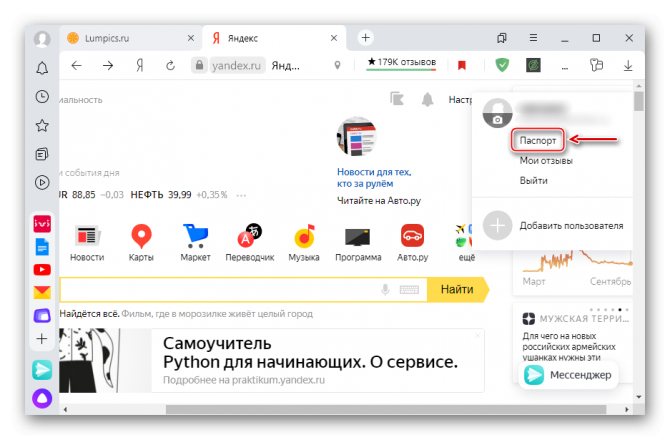The width and height of the screenshot is (670, 440).
Task: Expand the ellipsis after the НЕФТЬ rate
Action: coord(241,195)
